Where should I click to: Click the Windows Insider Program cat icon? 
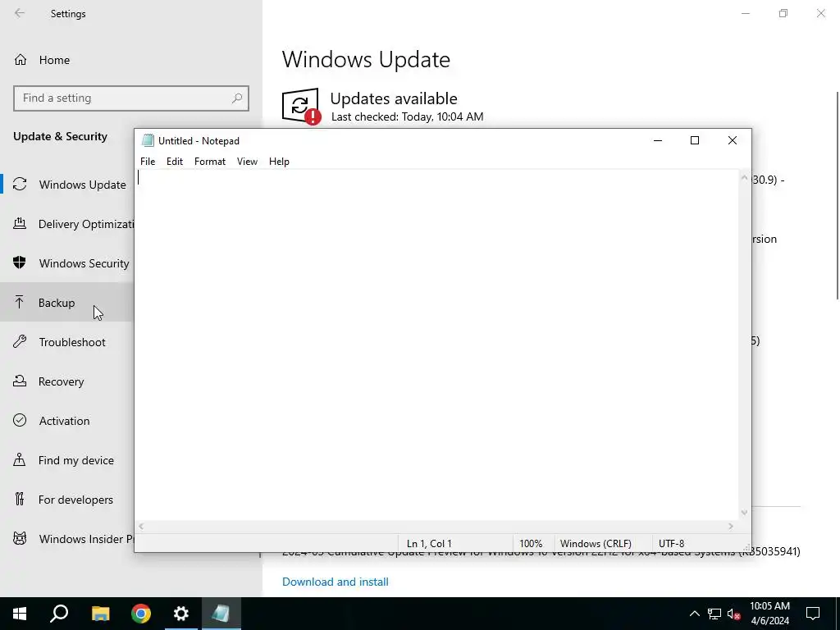pyautogui.click(x=20, y=538)
